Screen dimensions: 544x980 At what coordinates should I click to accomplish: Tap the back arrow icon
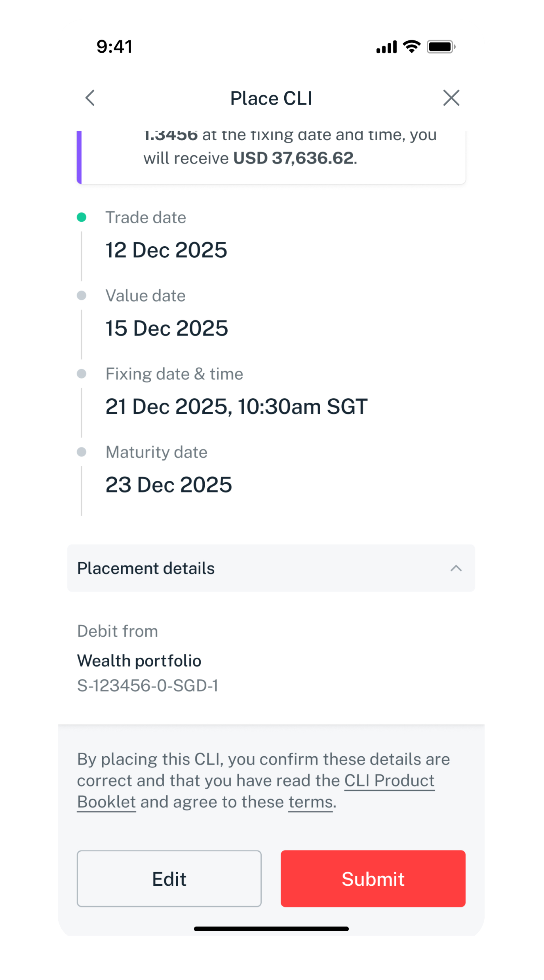[90, 98]
